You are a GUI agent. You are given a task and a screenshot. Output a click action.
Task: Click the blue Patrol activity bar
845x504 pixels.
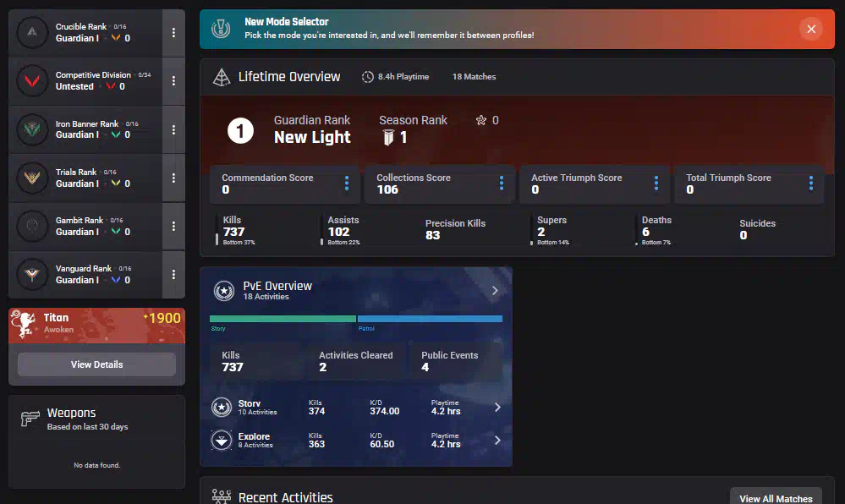tap(430, 319)
